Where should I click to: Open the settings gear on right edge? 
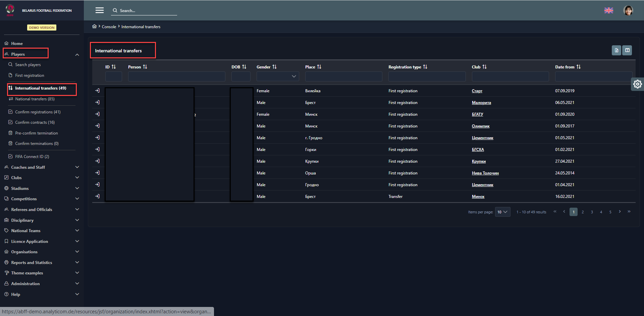(x=637, y=84)
